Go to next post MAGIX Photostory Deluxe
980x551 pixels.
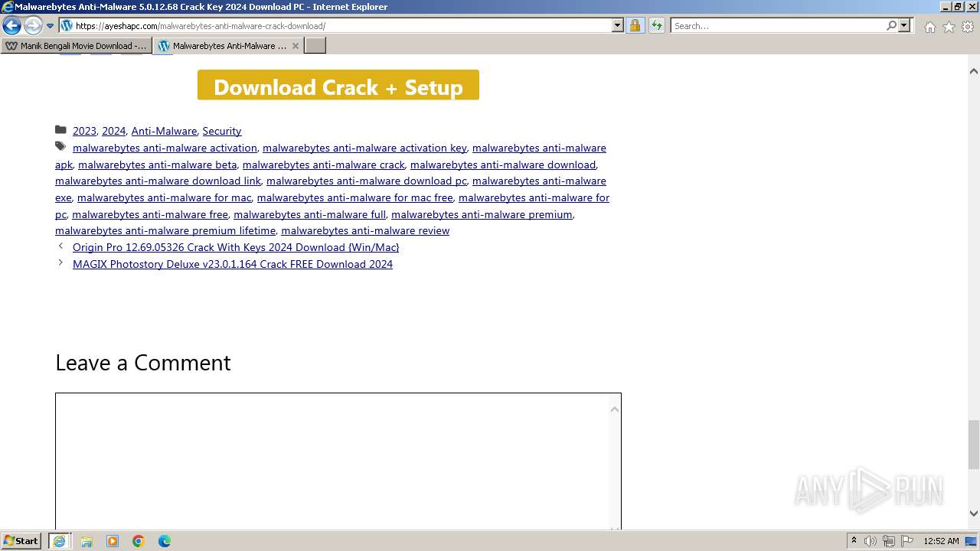[x=233, y=264]
